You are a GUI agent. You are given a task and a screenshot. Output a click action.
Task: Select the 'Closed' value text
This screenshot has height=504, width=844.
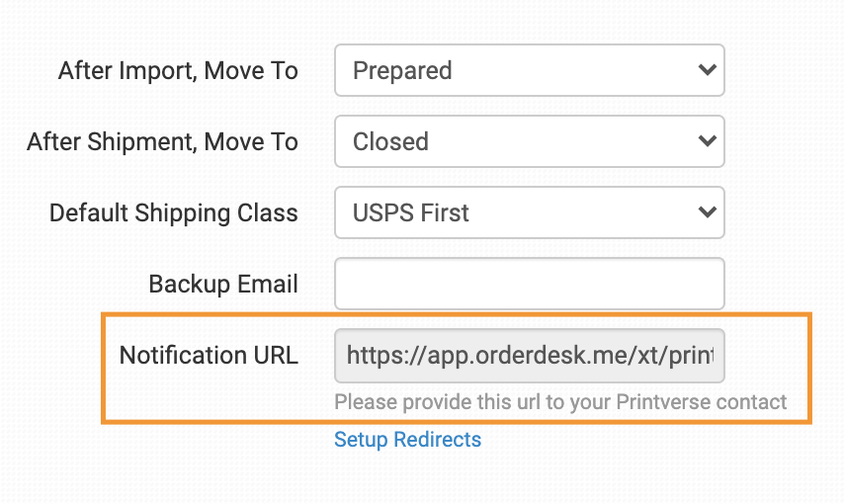point(390,142)
